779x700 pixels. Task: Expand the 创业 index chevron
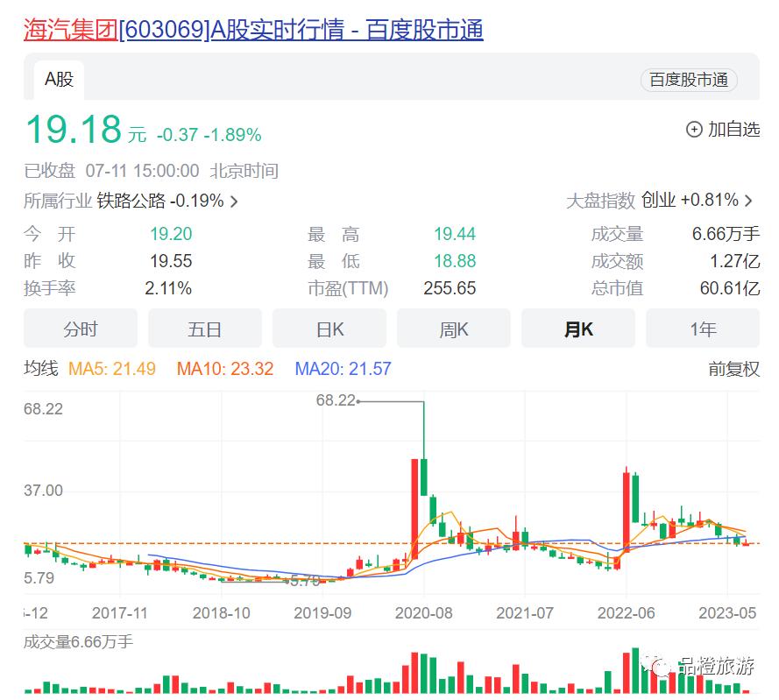pyautogui.click(x=748, y=201)
